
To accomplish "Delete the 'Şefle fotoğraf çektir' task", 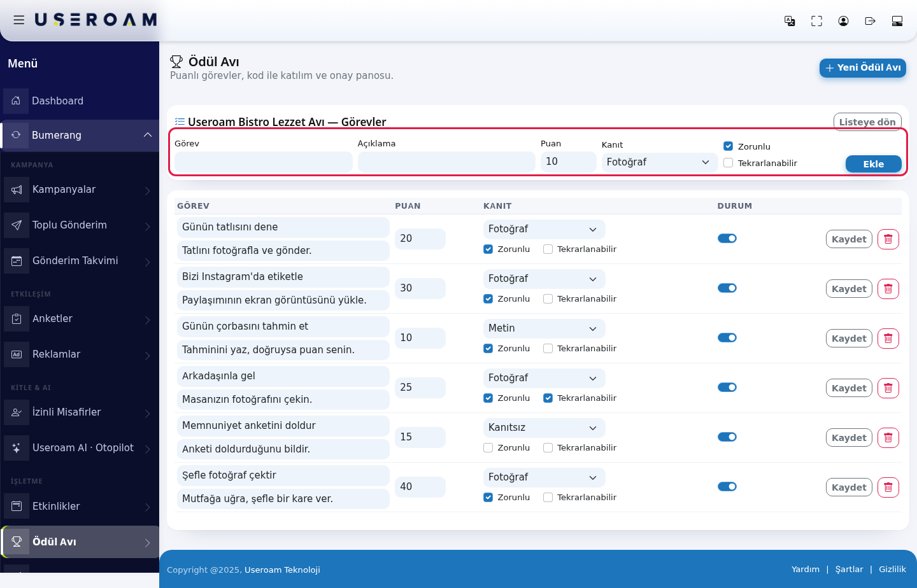I will pos(888,487).
